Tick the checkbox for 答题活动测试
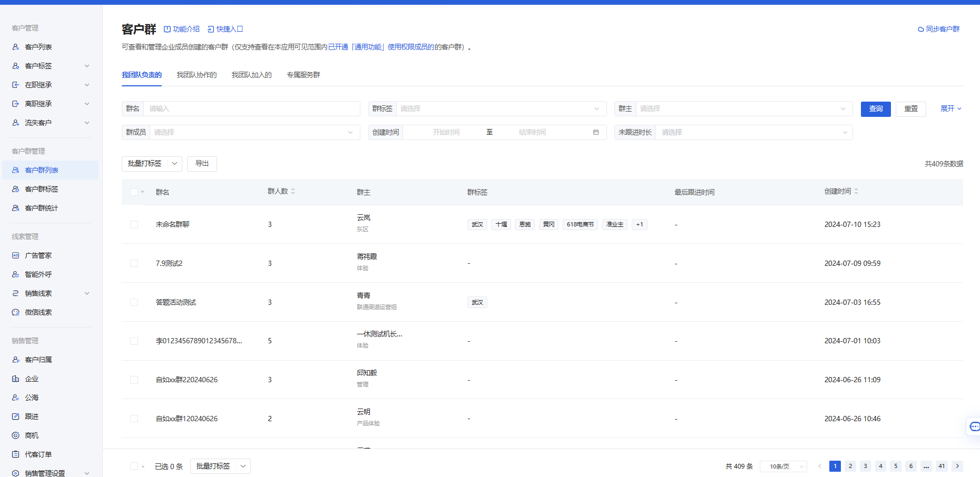Viewport: 980px width, 477px height. (134, 302)
